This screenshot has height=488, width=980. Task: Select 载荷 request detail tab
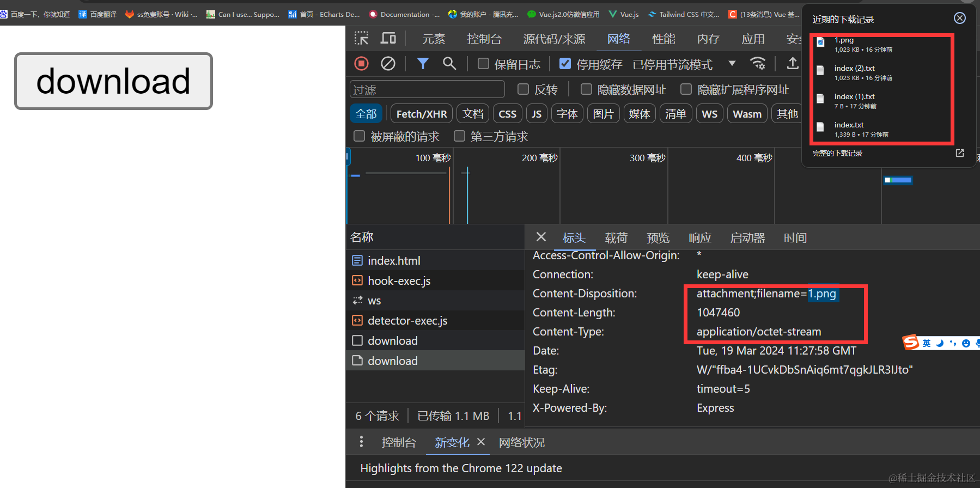point(616,237)
